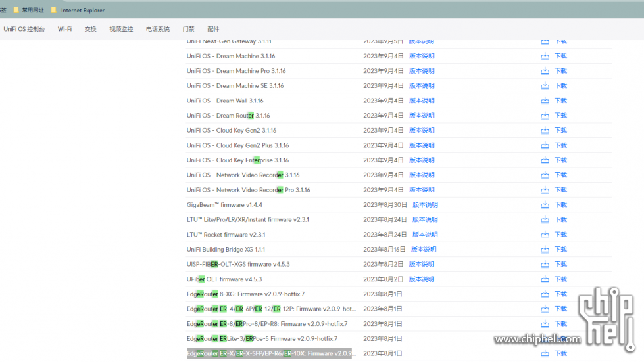644x362 pixels.
Task: Click download icon for Dream Wall 3.1.16
Action: click(x=545, y=101)
